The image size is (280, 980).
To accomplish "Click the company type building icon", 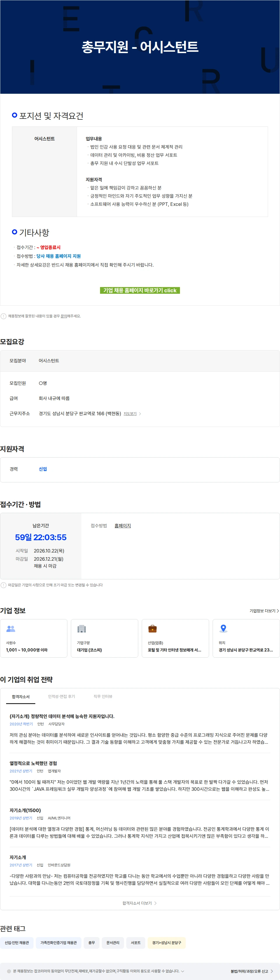I will point(82,629).
